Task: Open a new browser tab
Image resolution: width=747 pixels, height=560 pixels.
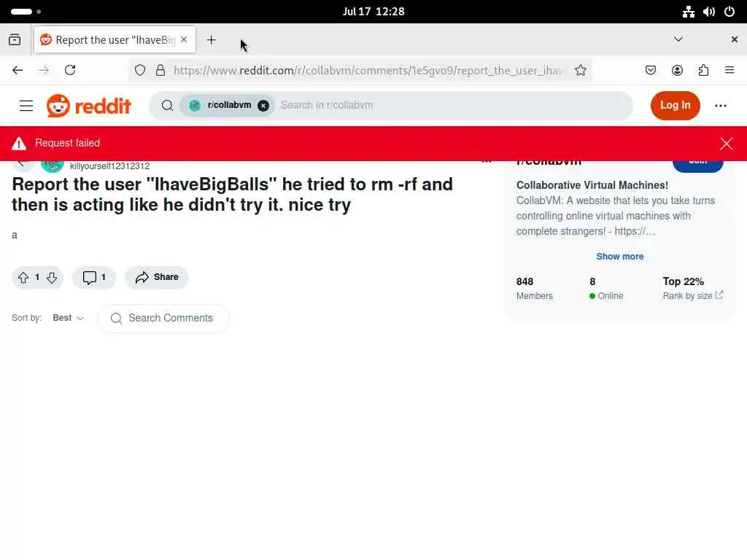Action: pos(211,40)
